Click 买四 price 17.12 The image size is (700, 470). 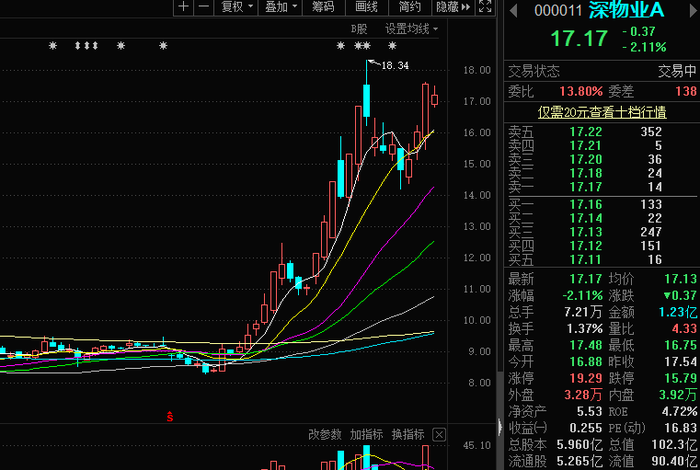tap(586, 246)
